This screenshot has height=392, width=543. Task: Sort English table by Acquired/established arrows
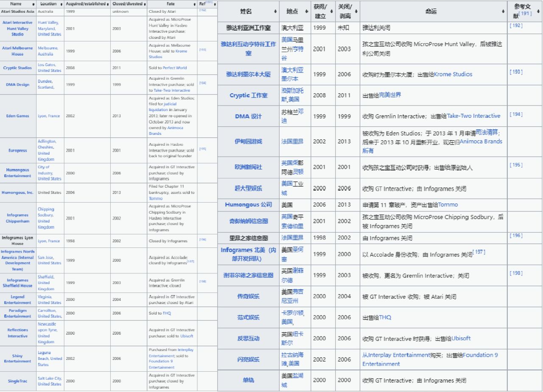[109, 4]
